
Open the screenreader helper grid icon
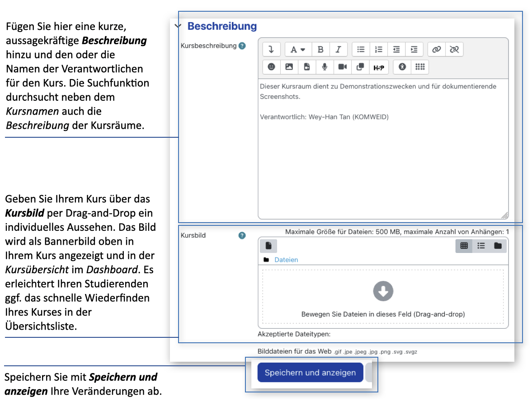pyautogui.click(x=420, y=67)
